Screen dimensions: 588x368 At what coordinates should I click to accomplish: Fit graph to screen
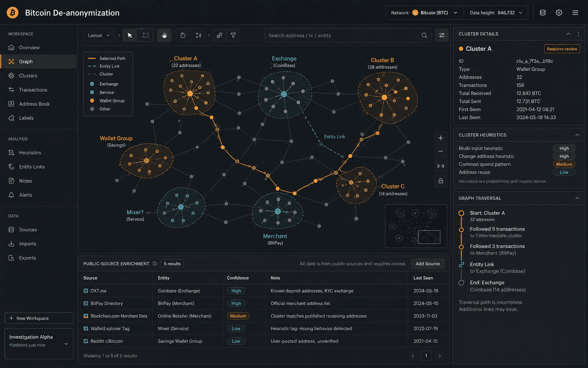[x=440, y=166]
